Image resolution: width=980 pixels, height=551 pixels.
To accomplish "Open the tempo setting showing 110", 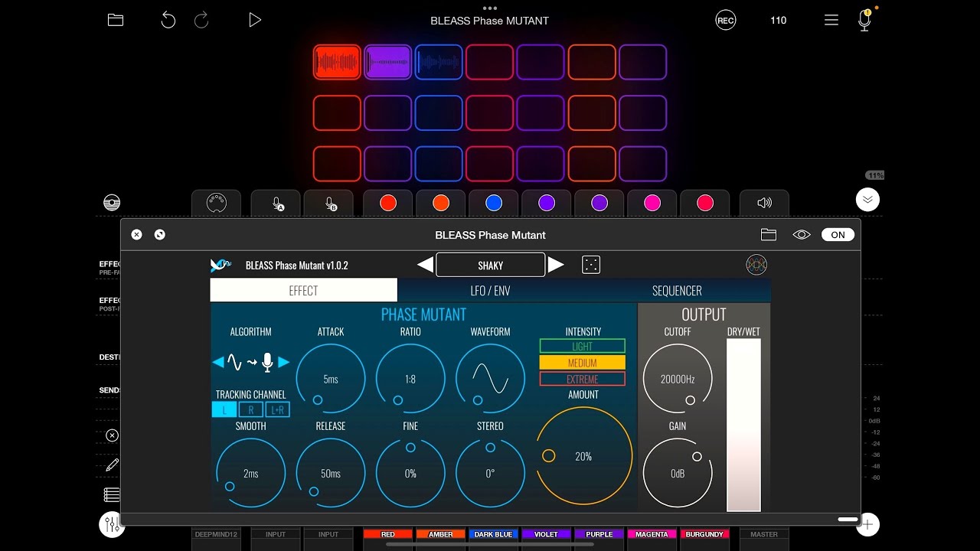I will coord(779,21).
